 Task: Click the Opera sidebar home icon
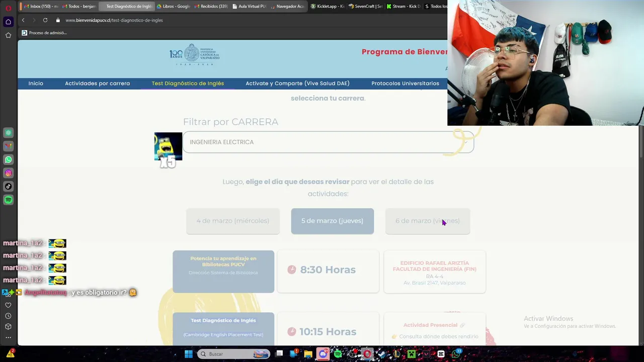[8, 22]
